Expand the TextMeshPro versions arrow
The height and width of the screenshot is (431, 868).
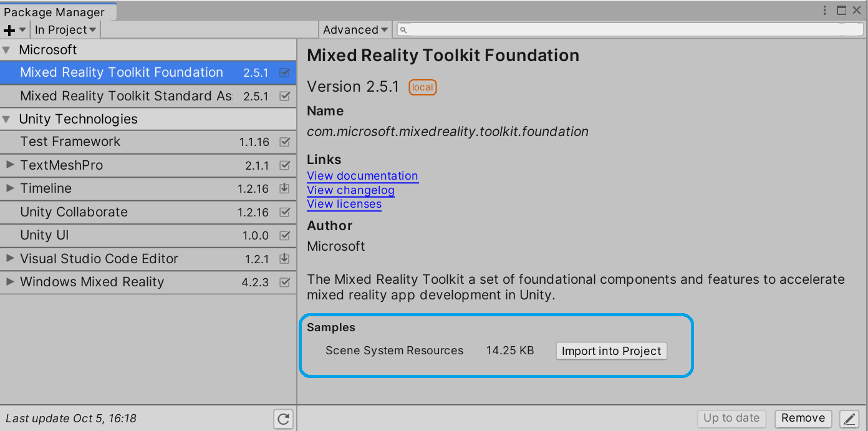(9, 165)
